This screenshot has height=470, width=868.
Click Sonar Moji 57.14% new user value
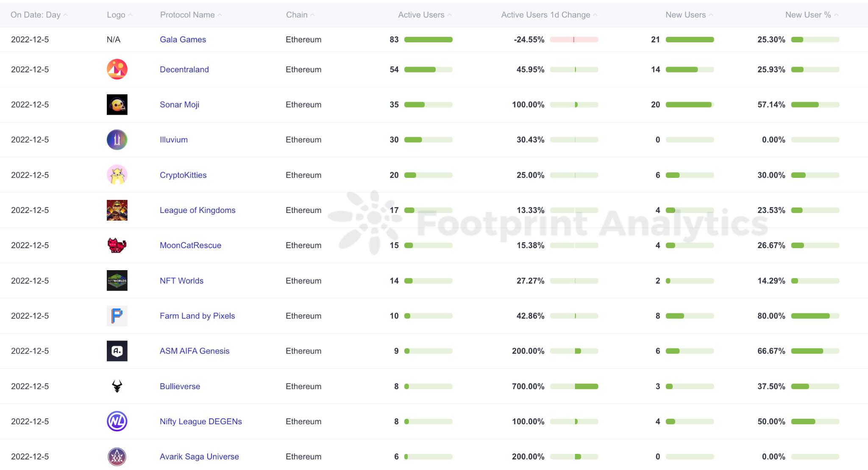(771, 105)
